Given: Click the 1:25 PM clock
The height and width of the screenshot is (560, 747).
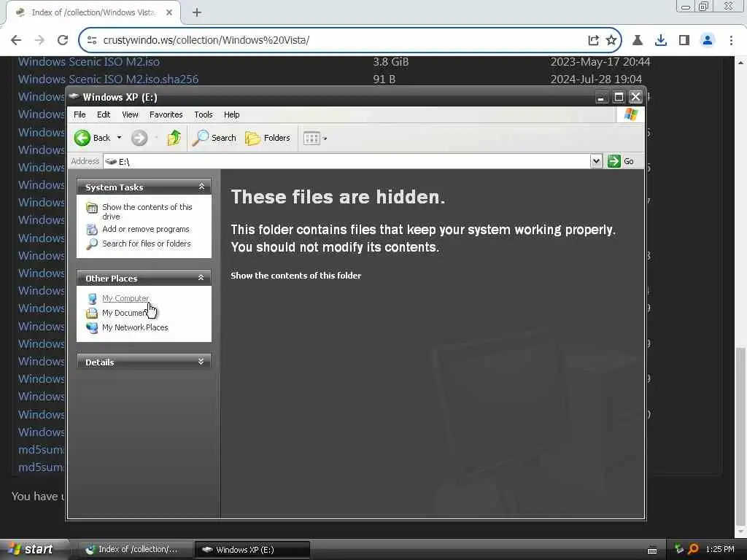Looking at the screenshot, I should coord(720,550).
